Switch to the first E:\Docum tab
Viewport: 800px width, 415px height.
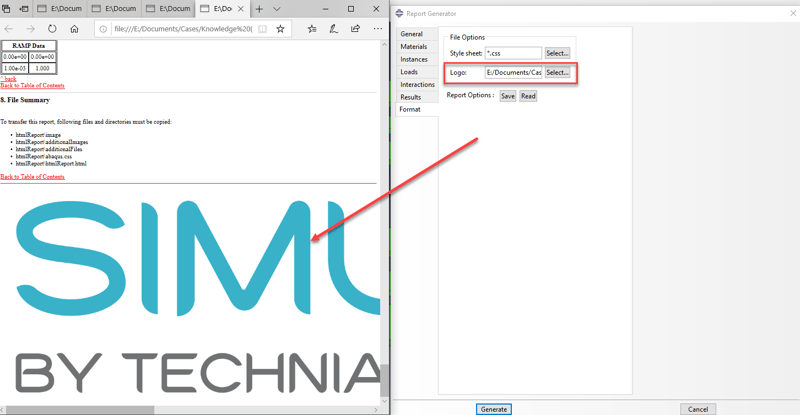60,9
